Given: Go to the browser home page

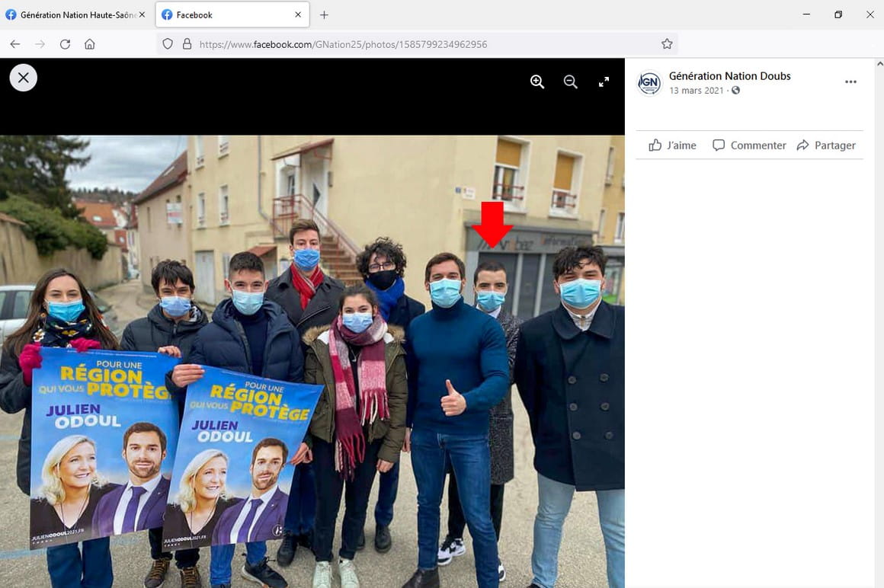Looking at the screenshot, I should pyautogui.click(x=90, y=44).
